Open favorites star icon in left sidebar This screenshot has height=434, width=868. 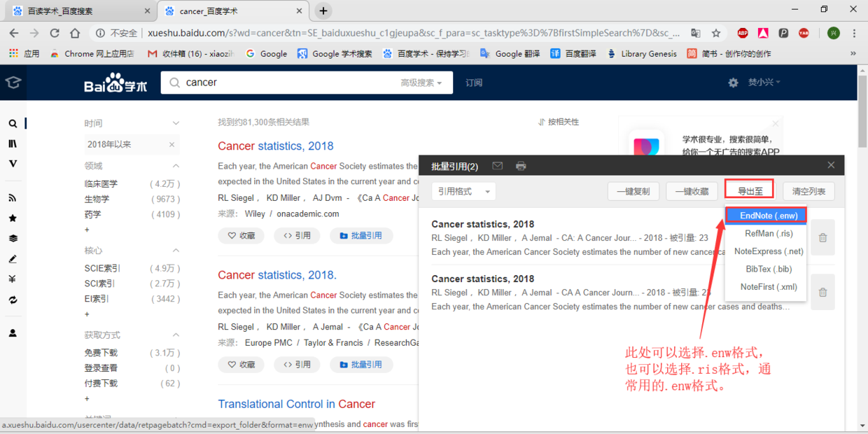13,218
